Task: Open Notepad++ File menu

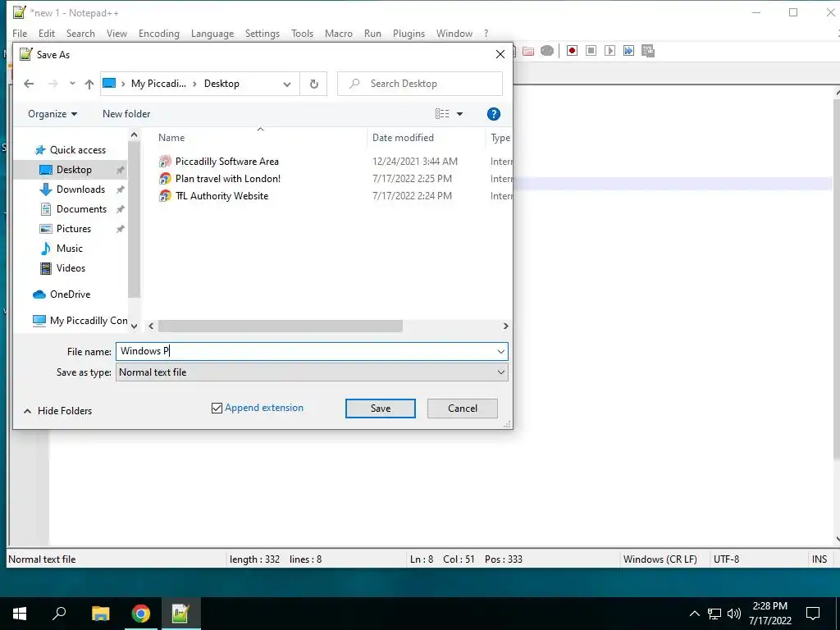Action: (x=20, y=33)
